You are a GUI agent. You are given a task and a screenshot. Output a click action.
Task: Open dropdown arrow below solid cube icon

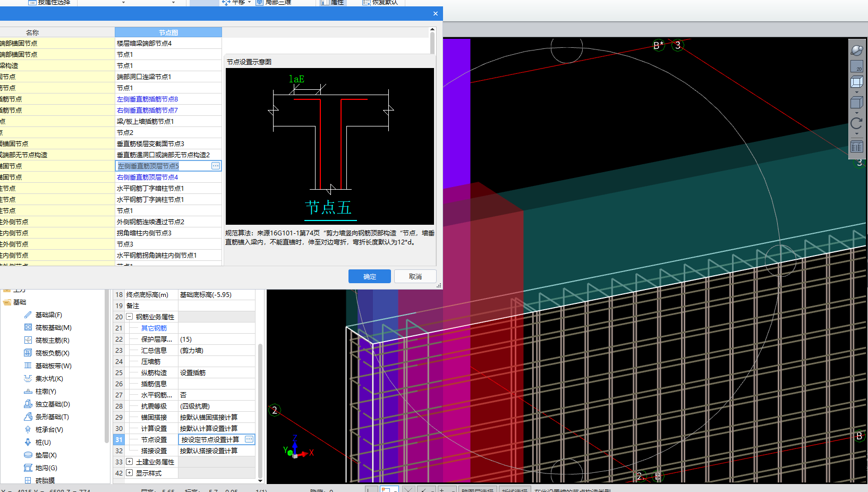(856, 113)
